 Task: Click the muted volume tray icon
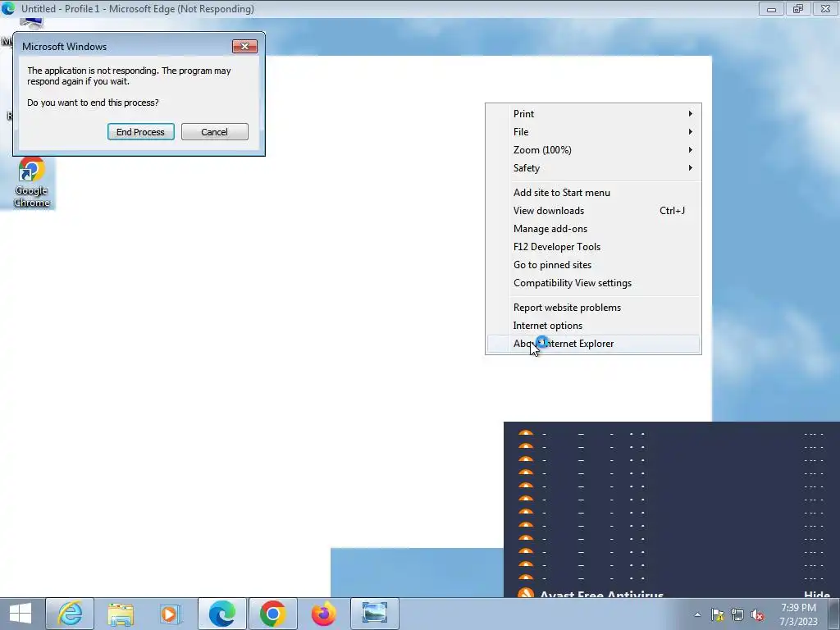coord(757,614)
